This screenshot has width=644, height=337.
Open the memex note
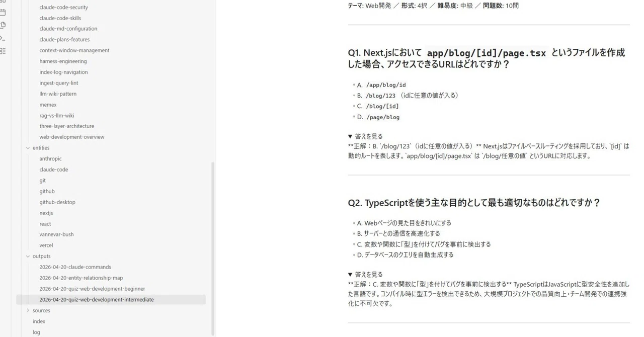coord(48,105)
